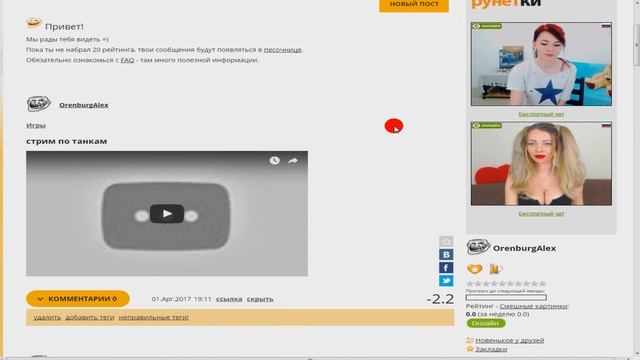Screen dimensions: 640x360
Task: Click first Бесплатный чат link under redhead webcam
Action: [x=541, y=114]
